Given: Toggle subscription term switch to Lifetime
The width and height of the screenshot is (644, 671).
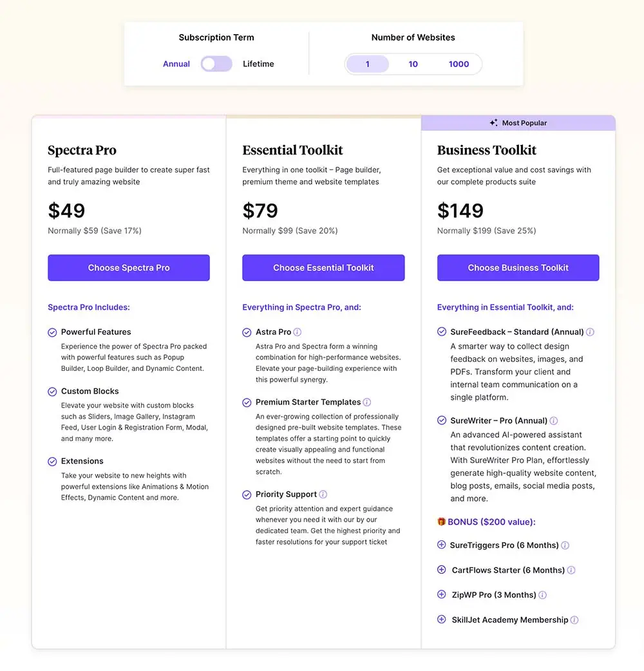Looking at the screenshot, I should pos(216,64).
